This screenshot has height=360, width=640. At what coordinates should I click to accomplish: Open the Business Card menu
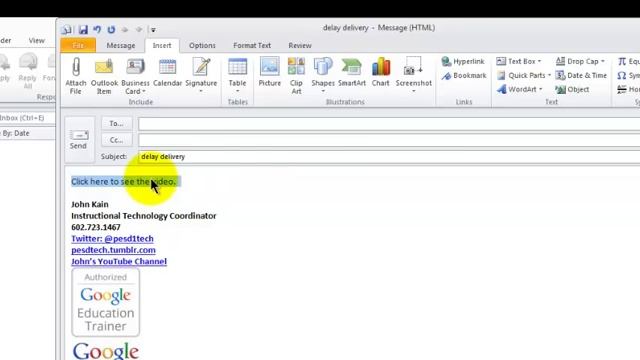click(135, 76)
